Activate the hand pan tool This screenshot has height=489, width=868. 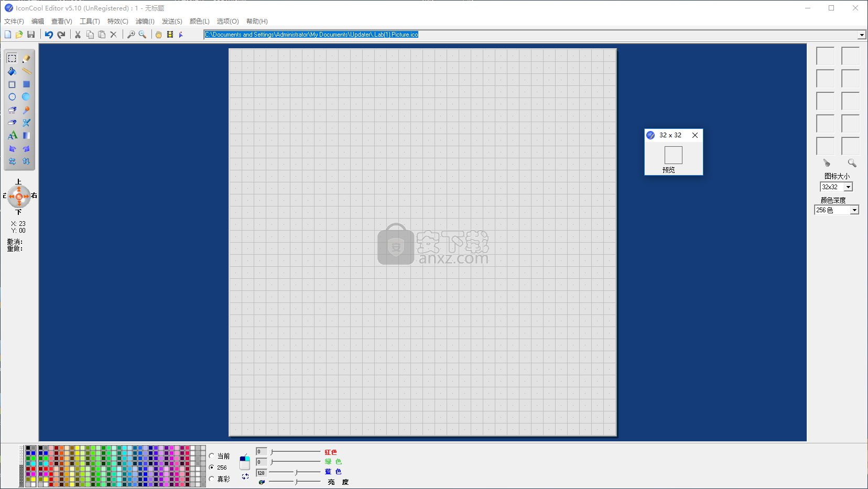[158, 35]
